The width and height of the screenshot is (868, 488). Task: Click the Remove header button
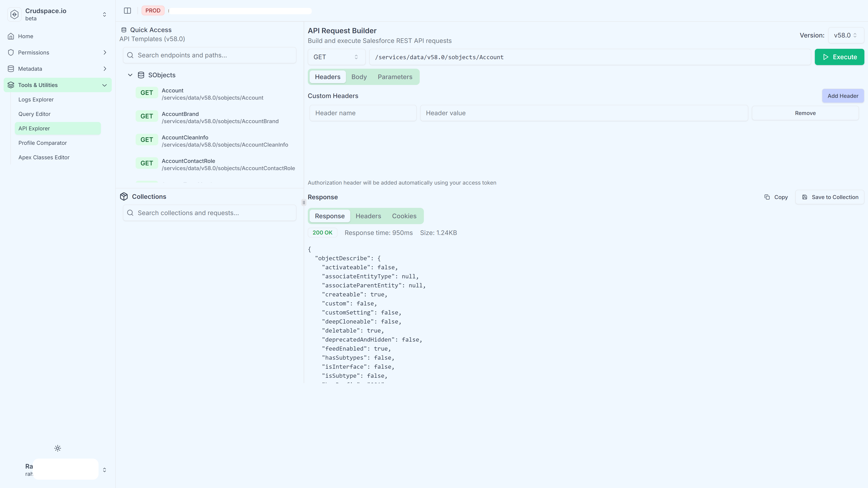pyautogui.click(x=805, y=113)
